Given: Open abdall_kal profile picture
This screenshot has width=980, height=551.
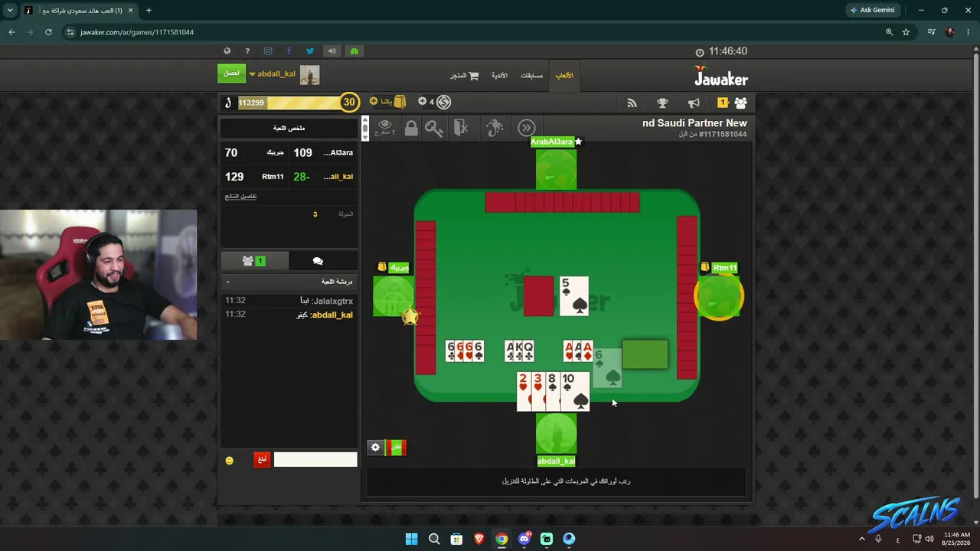Looking at the screenshot, I should [309, 74].
